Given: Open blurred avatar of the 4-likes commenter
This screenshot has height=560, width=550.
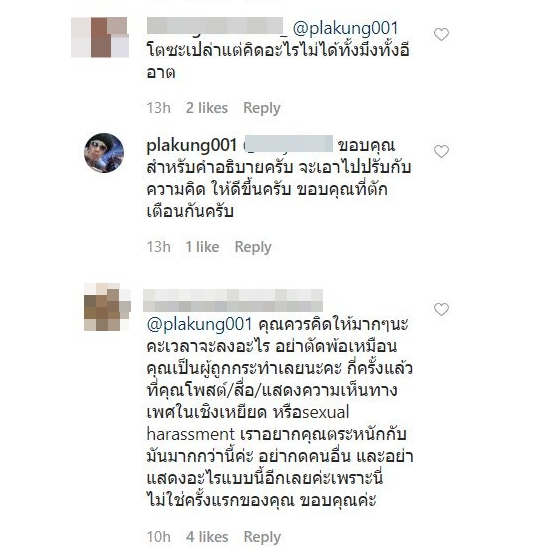Looking at the screenshot, I should click(107, 307).
